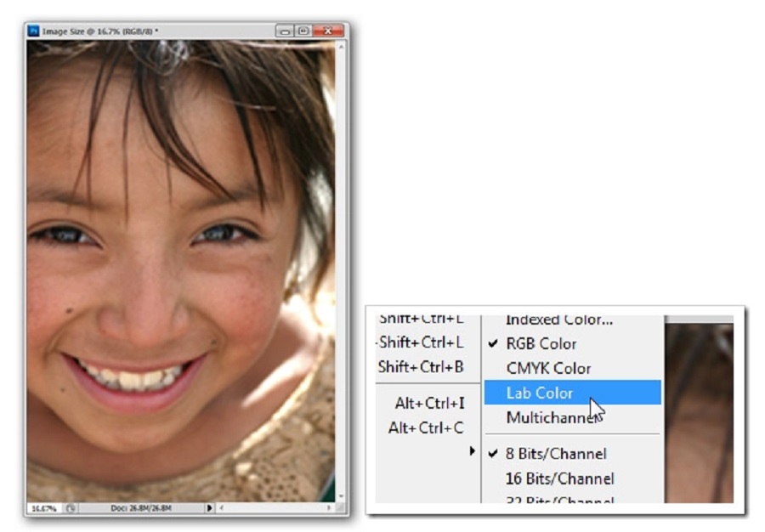
Task: Open the status bar info arrow menu
Action: pos(210,508)
